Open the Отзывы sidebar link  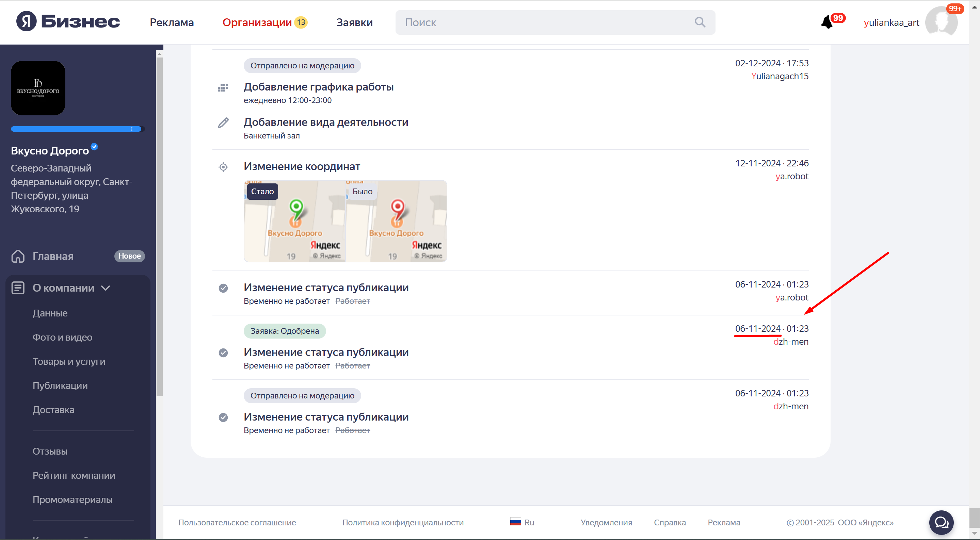[x=50, y=452]
